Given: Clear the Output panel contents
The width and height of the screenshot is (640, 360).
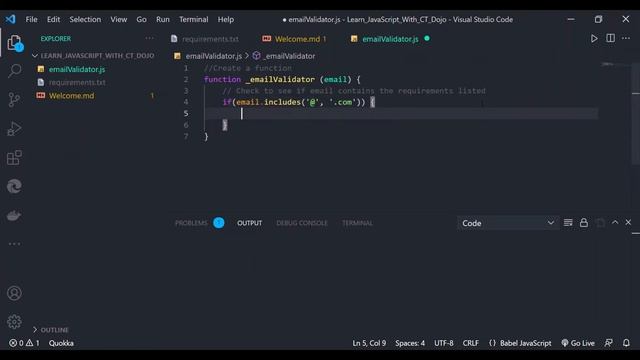Looking at the screenshot, I should pyautogui.click(x=568, y=223).
